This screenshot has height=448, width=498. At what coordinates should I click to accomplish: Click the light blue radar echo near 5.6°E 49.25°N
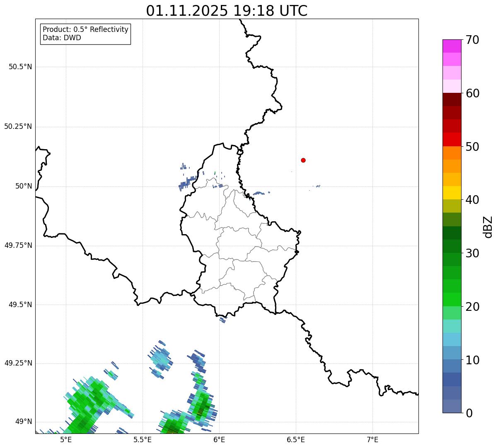point(160,358)
